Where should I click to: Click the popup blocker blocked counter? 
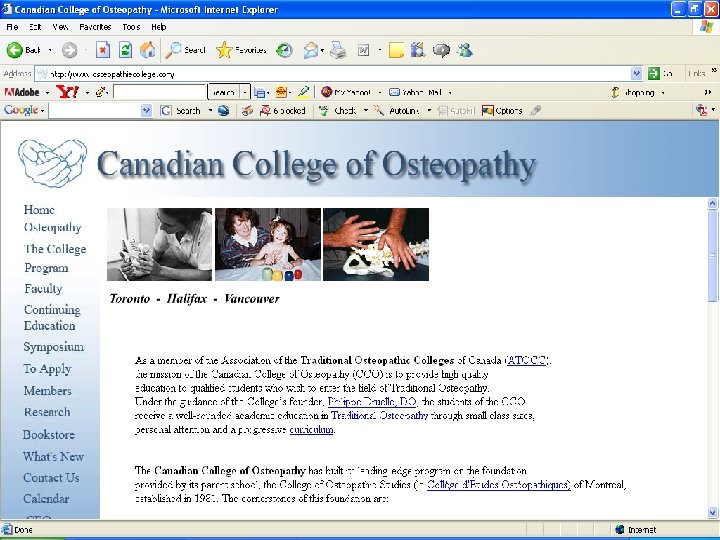click(283, 111)
